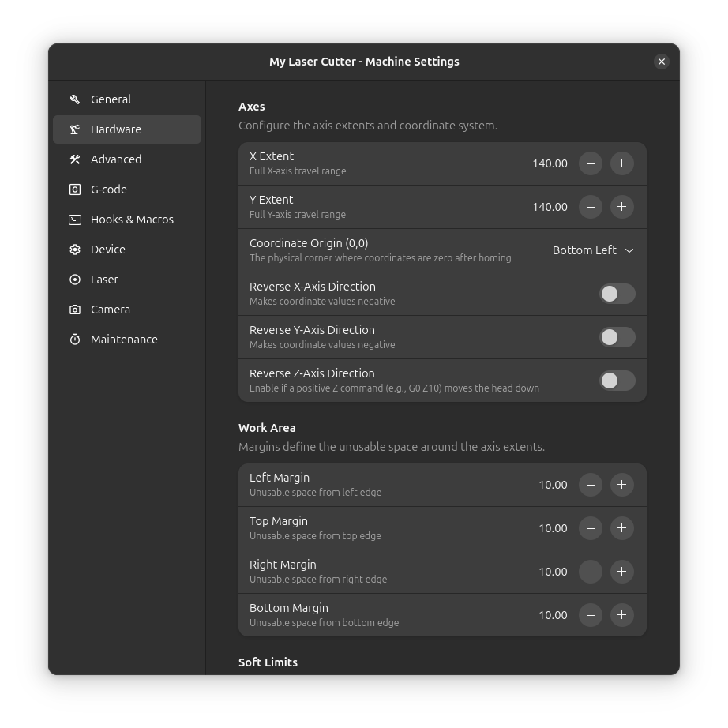Turn on Reverse Z-Axis Direction
This screenshot has height=728, width=728.
[x=617, y=381]
